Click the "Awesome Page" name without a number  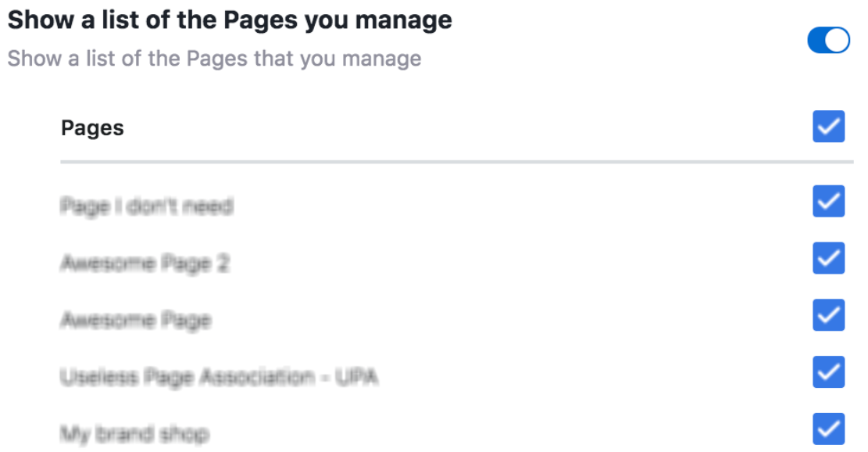click(135, 320)
